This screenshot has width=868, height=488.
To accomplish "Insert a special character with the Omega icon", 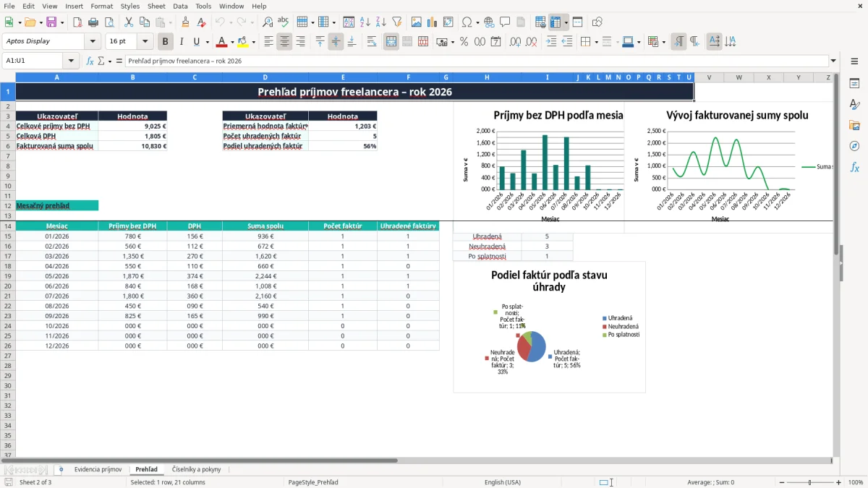I will (x=467, y=22).
